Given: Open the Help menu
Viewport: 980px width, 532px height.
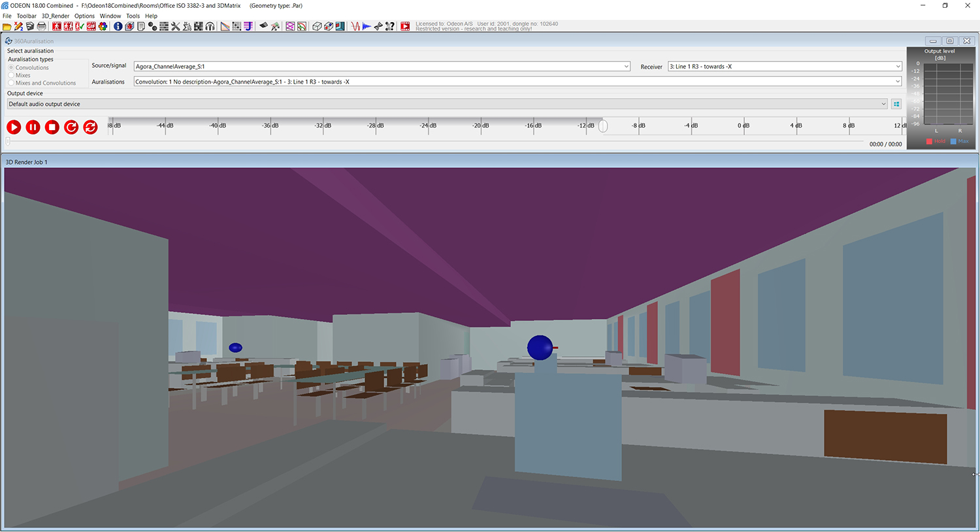Looking at the screenshot, I should point(151,16).
